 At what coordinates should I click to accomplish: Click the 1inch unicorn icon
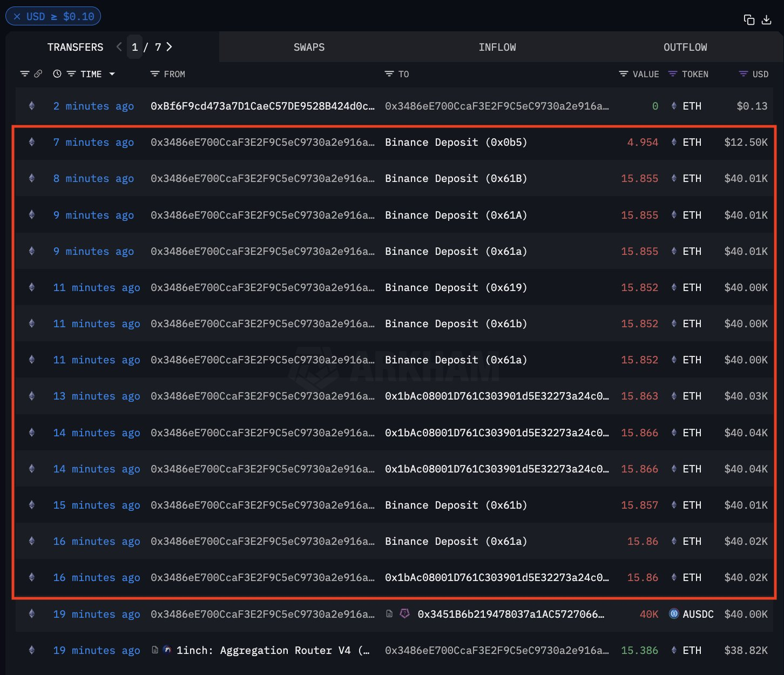coord(167,650)
